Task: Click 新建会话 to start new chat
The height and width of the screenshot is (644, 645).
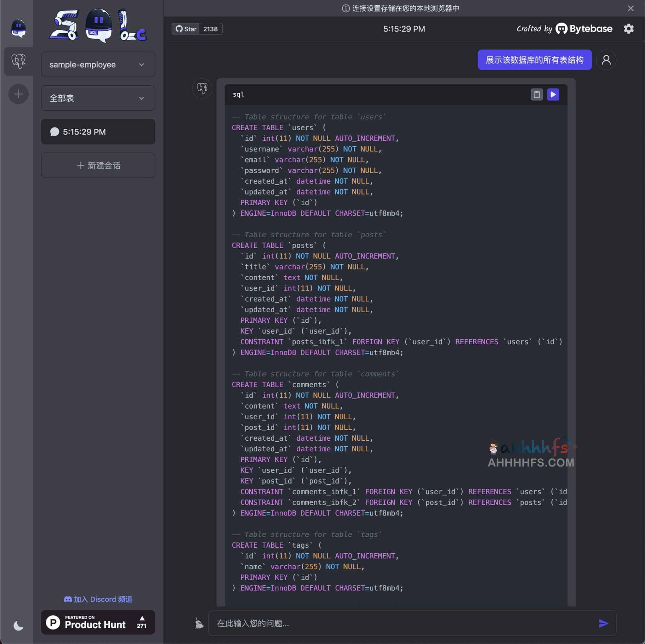Action: tap(98, 166)
